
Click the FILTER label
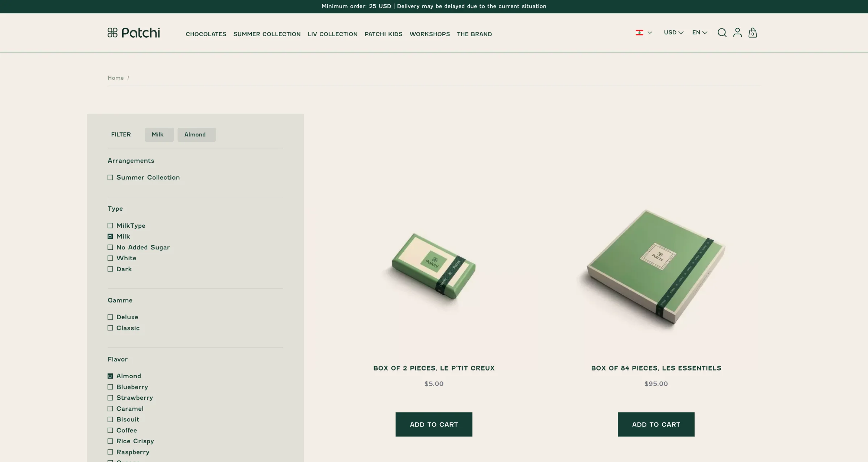121,134
